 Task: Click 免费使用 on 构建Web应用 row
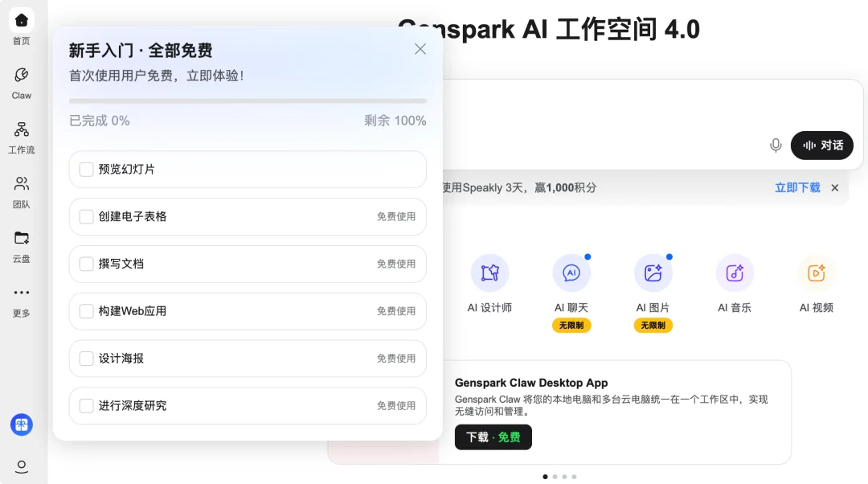pyautogui.click(x=396, y=311)
